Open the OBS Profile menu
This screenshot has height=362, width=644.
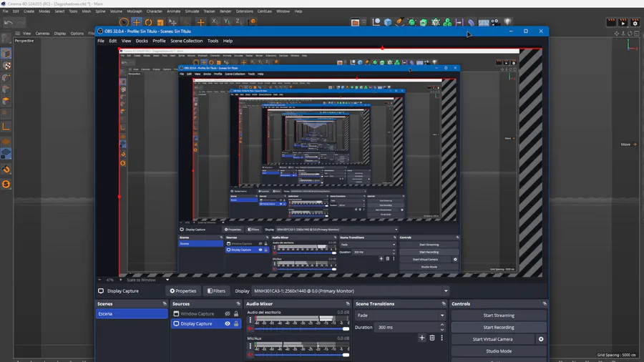tap(159, 41)
